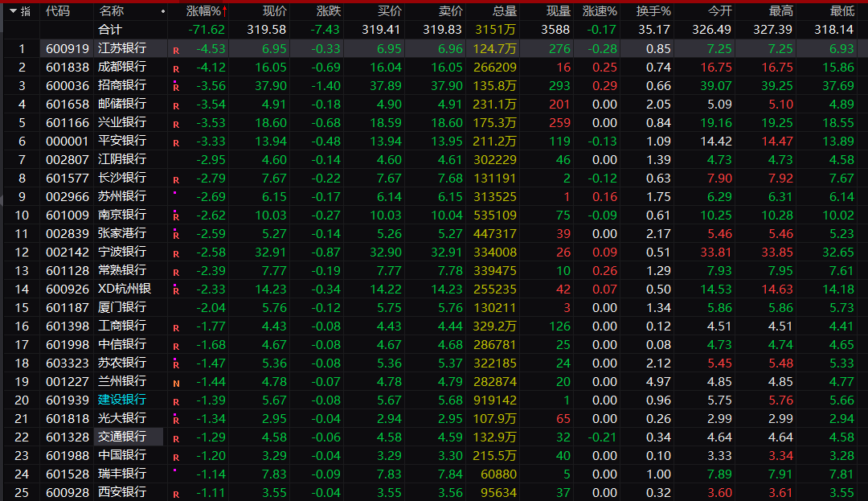Sort by the 涨跌 column header
Image resolution: width=868 pixels, height=501 pixels.
click(328, 11)
